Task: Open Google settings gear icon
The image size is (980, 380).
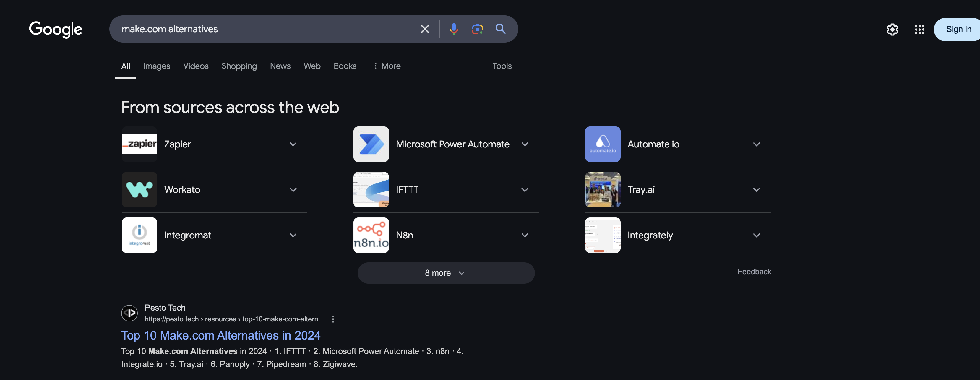Action: [892, 29]
